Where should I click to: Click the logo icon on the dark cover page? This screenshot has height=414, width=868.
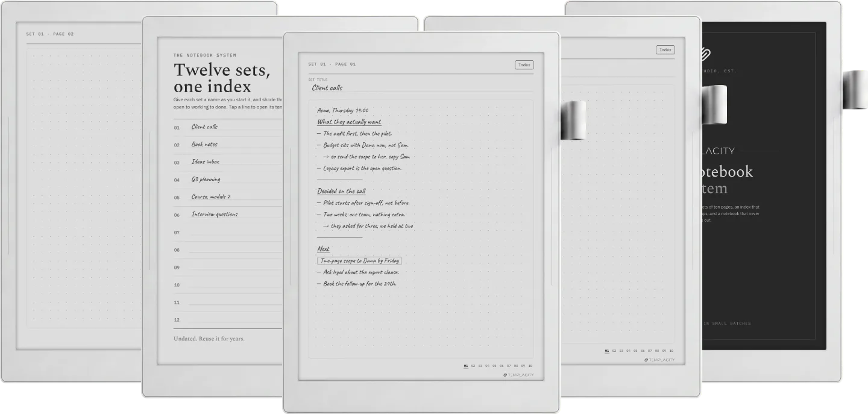point(706,54)
